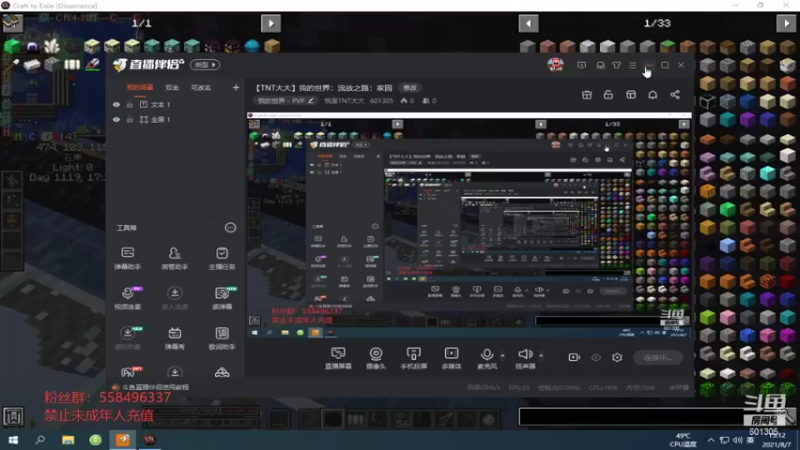
Task: Go to previous page in Minecraft item list
Action: click(x=528, y=23)
